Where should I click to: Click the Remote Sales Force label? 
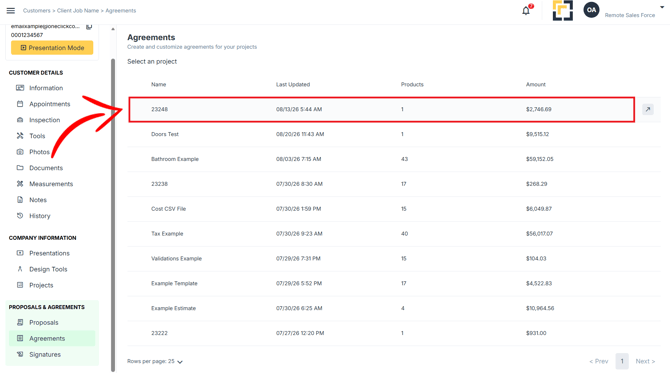(x=630, y=15)
